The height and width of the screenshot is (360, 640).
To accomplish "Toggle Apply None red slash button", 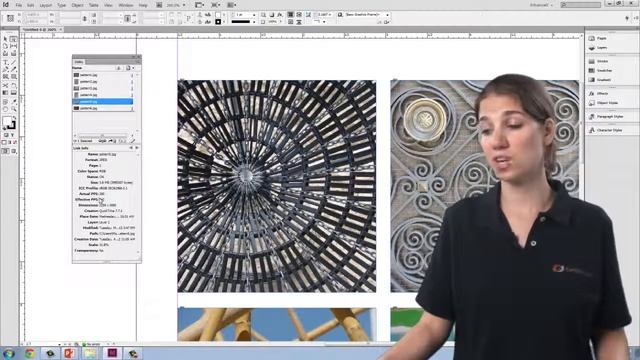I will coord(15,142).
